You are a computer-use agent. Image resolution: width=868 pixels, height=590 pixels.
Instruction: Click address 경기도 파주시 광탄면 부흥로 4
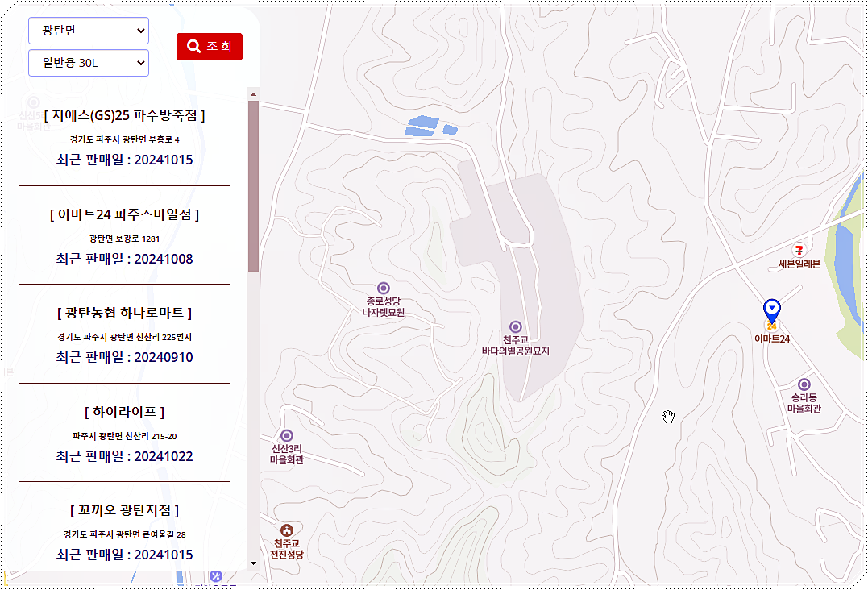coord(125,139)
